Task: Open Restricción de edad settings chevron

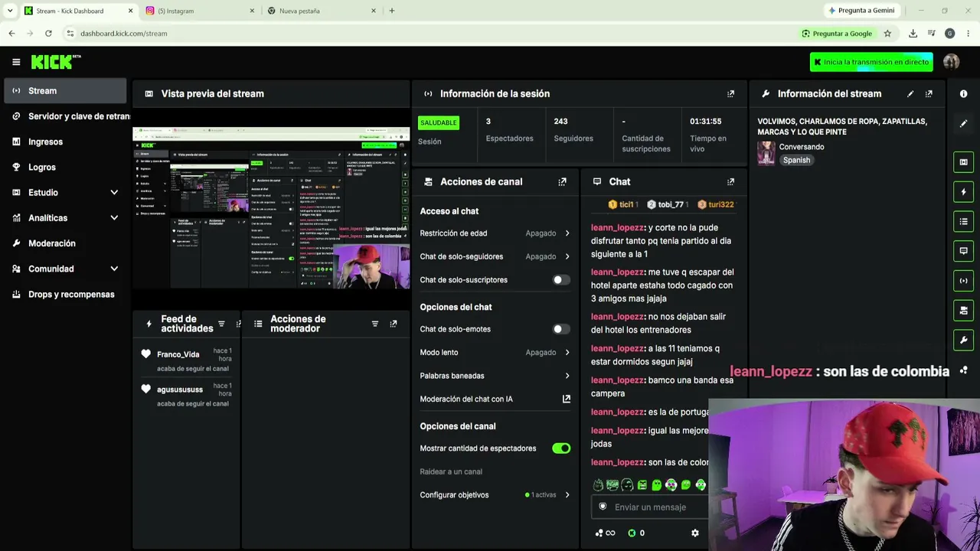Action: pyautogui.click(x=567, y=233)
